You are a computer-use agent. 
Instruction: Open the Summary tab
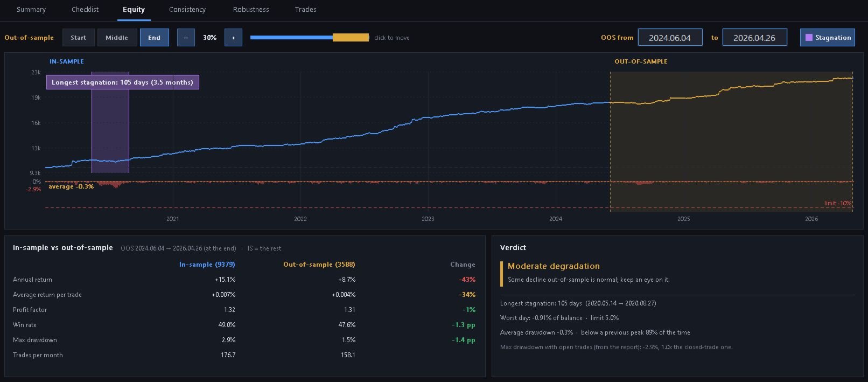point(31,10)
